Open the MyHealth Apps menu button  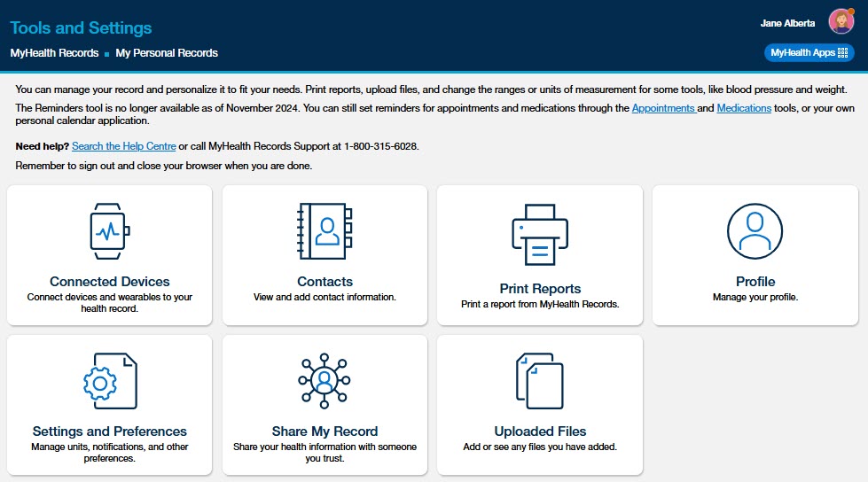point(809,53)
